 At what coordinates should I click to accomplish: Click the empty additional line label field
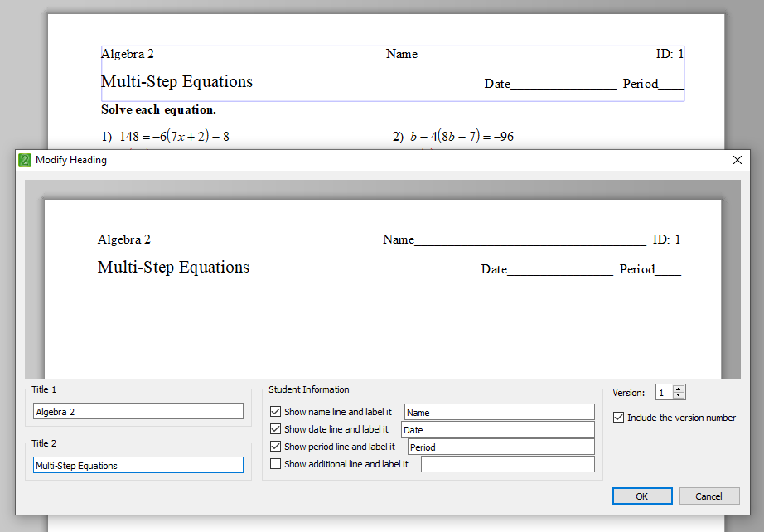[x=507, y=464]
